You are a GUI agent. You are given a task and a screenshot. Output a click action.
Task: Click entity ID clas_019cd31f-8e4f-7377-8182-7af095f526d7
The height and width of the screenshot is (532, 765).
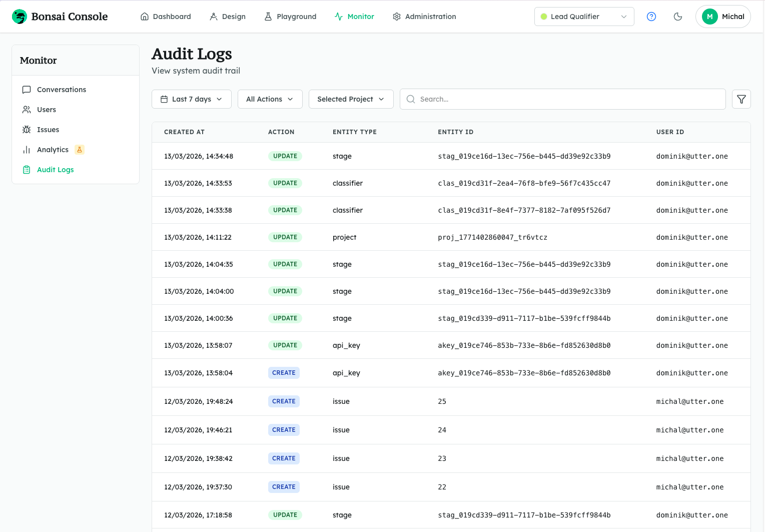coord(524,210)
